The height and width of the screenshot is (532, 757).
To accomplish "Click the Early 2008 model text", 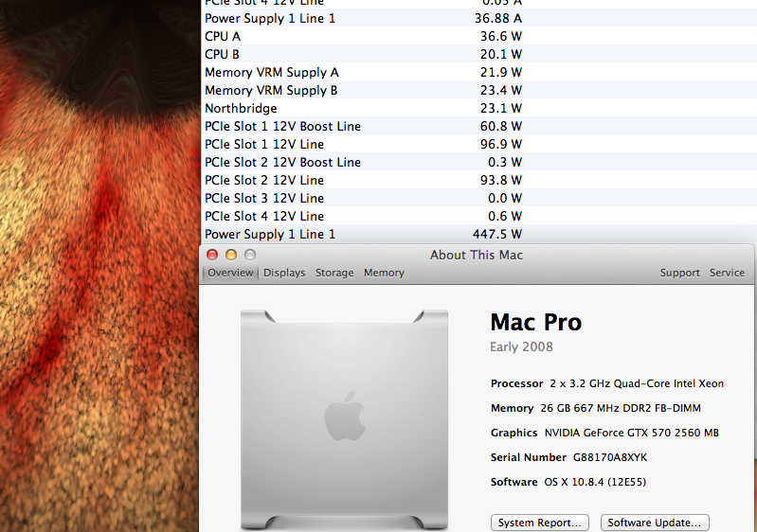I will (521, 346).
